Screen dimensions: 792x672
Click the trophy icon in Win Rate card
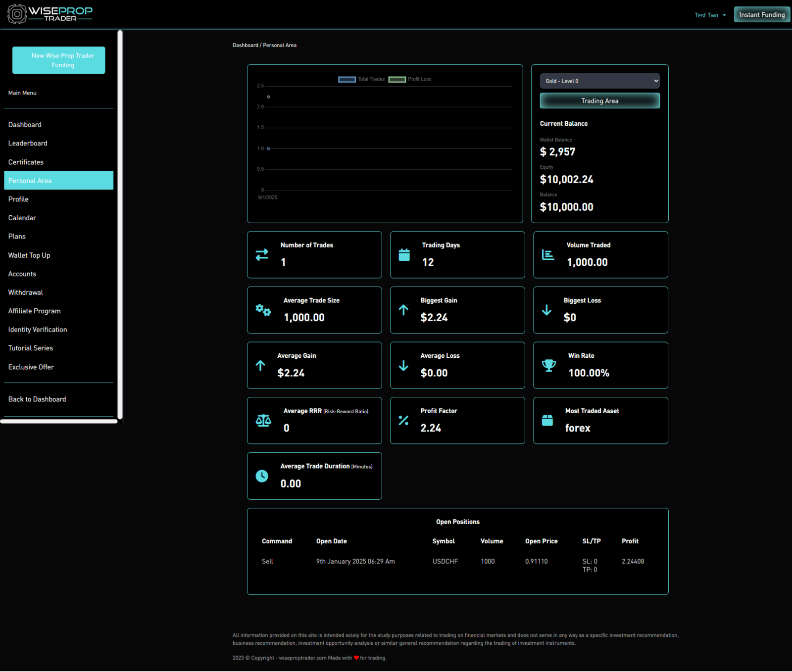pos(548,366)
